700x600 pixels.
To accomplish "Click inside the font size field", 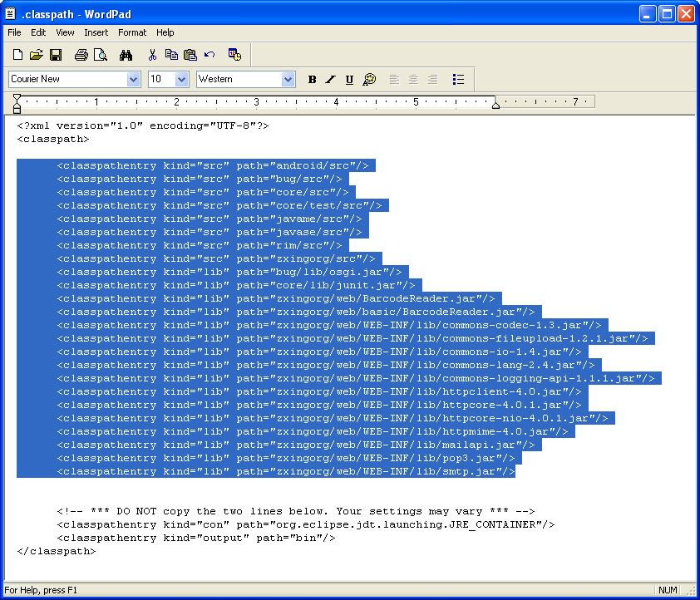I will 161,80.
